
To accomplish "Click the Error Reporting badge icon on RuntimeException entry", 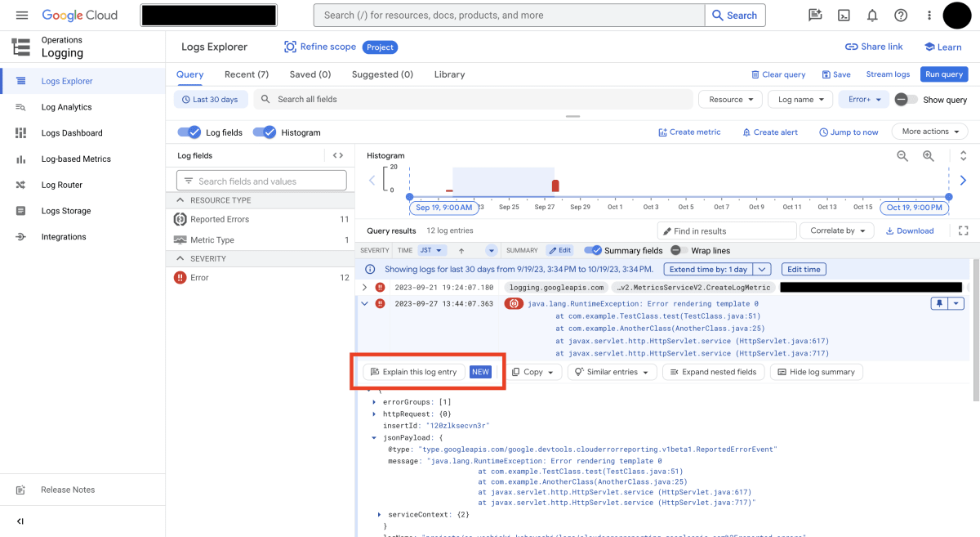I will [x=514, y=303].
